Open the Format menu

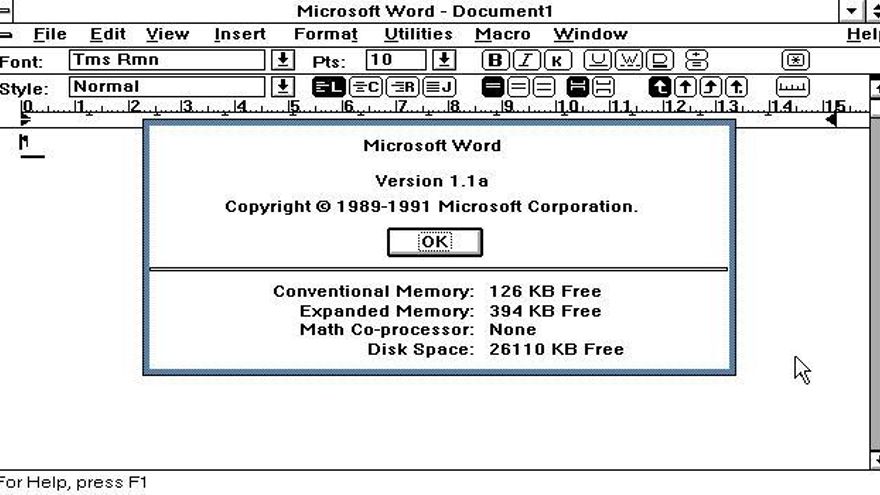pos(325,35)
